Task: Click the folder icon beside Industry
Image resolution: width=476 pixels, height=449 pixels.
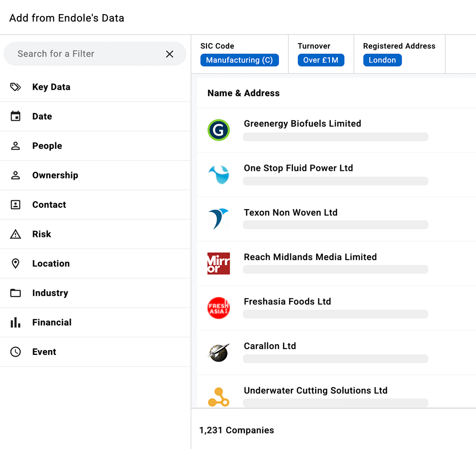Action: click(16, 293)
